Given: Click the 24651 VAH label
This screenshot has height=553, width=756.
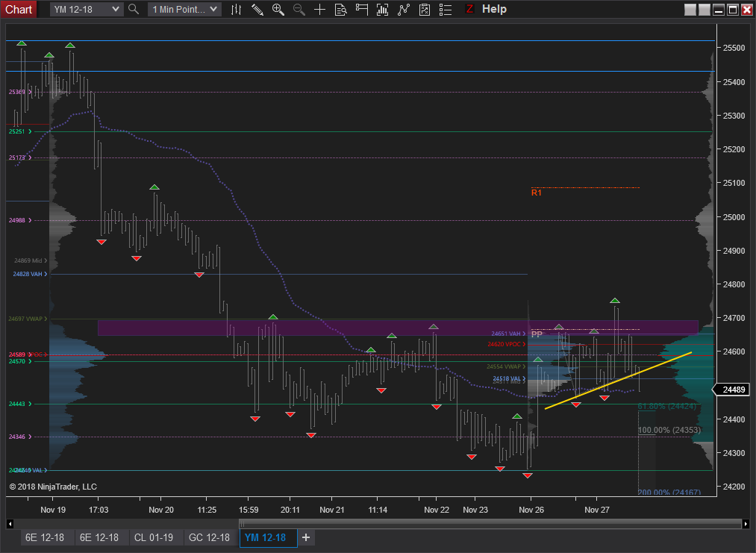Looking at the screenshot, I should pyautogui.click(x=508, y=334).
